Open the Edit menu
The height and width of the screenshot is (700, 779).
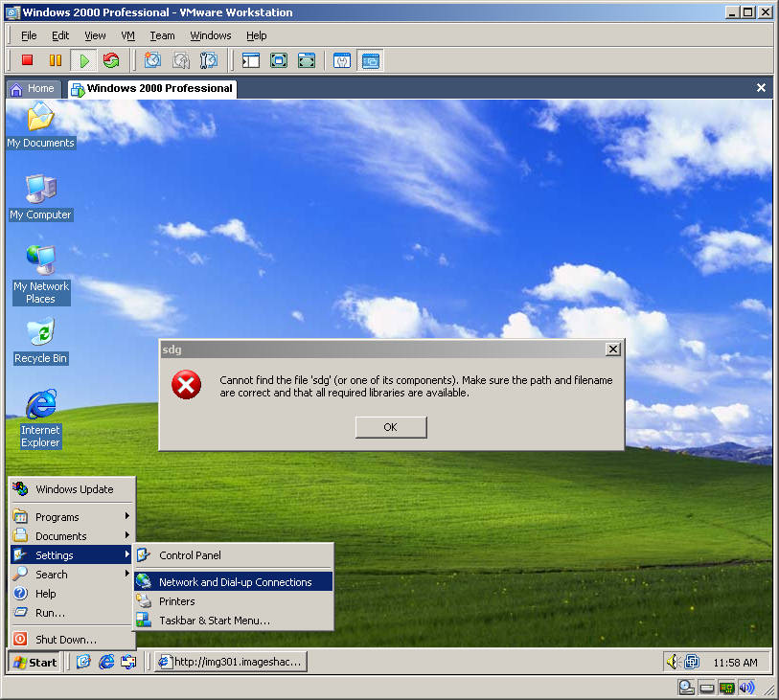(x=60, y=35)
